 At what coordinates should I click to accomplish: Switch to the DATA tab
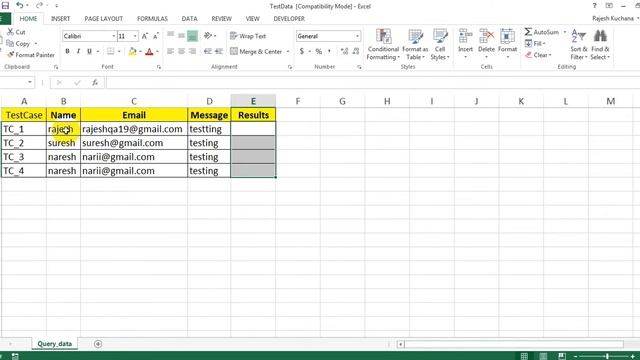pos(189,19)
